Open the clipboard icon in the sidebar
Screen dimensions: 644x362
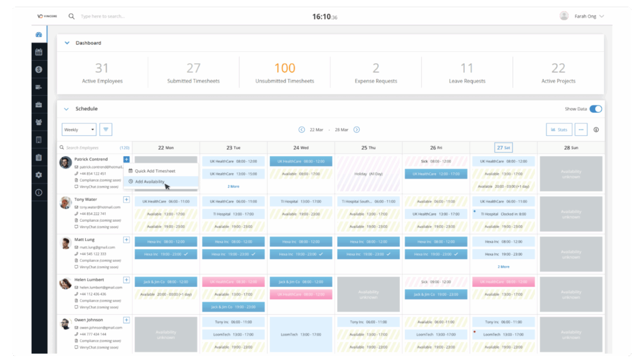39,158
